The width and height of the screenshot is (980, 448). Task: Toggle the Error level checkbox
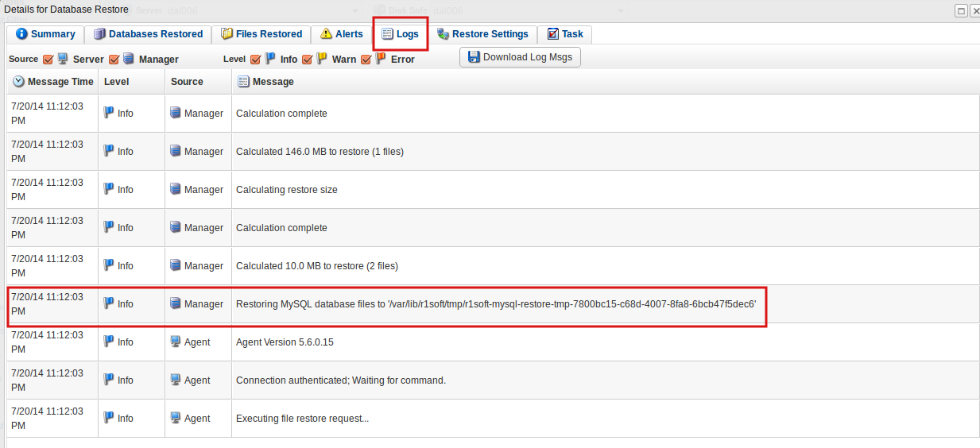point(366,60)
